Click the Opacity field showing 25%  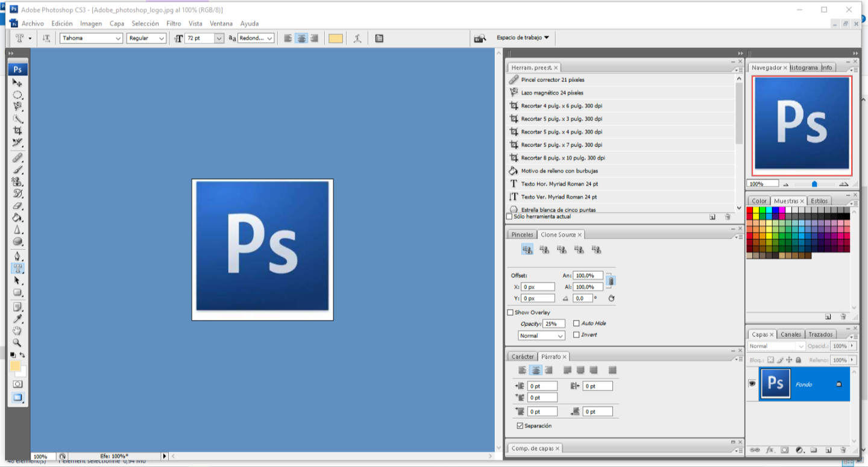(553, 324)
